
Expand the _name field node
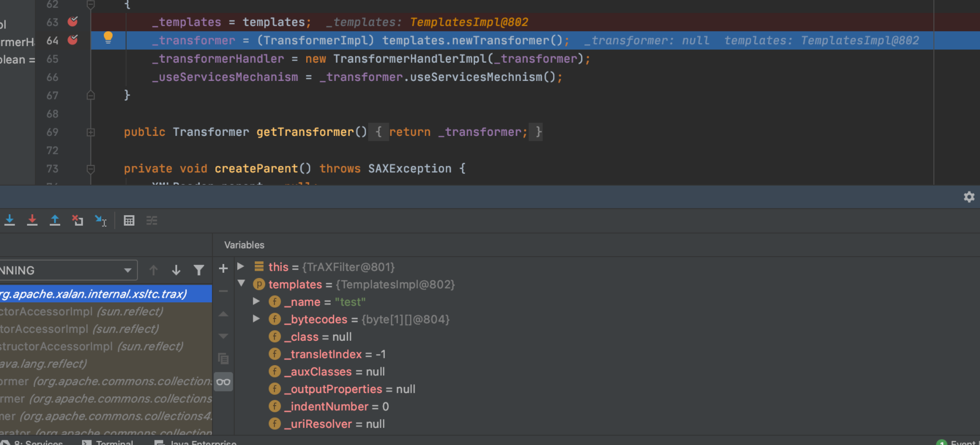point(256,301)
